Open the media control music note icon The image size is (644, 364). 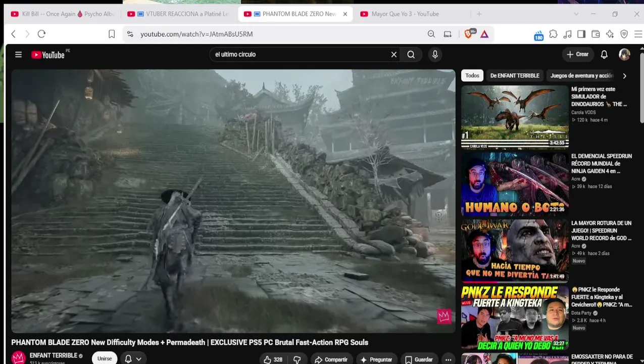click(x=567, y=34)
